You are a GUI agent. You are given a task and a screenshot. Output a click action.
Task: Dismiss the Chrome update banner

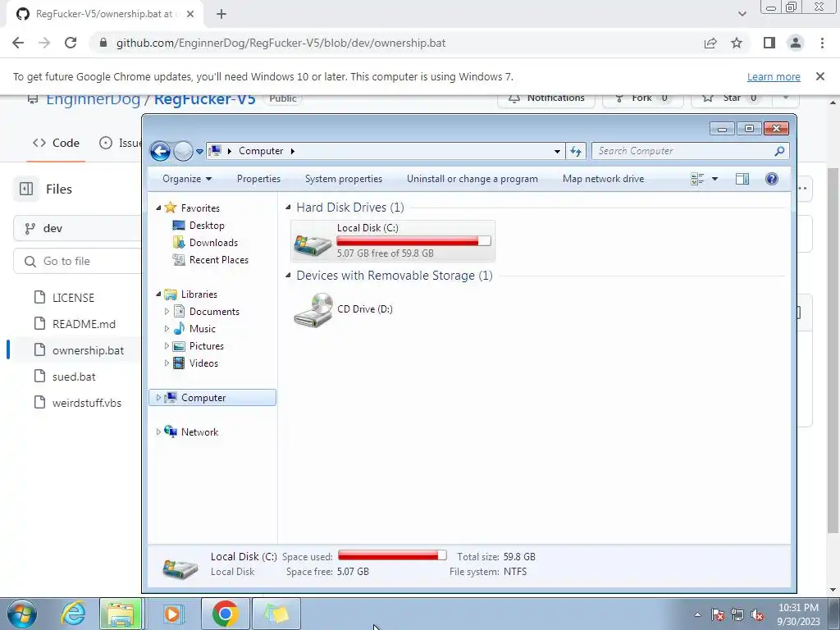point(819,76)
